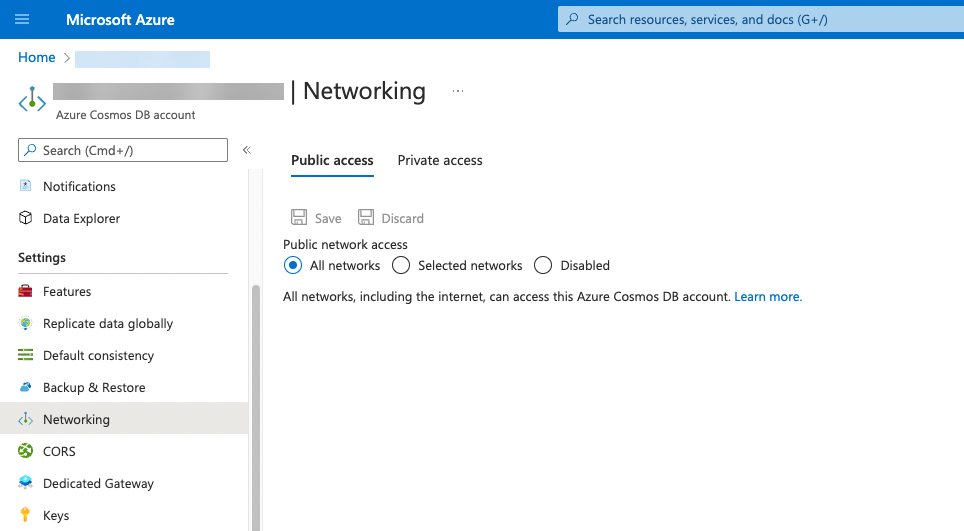
Task: Click the Networking page title
Action: point(364,91)
